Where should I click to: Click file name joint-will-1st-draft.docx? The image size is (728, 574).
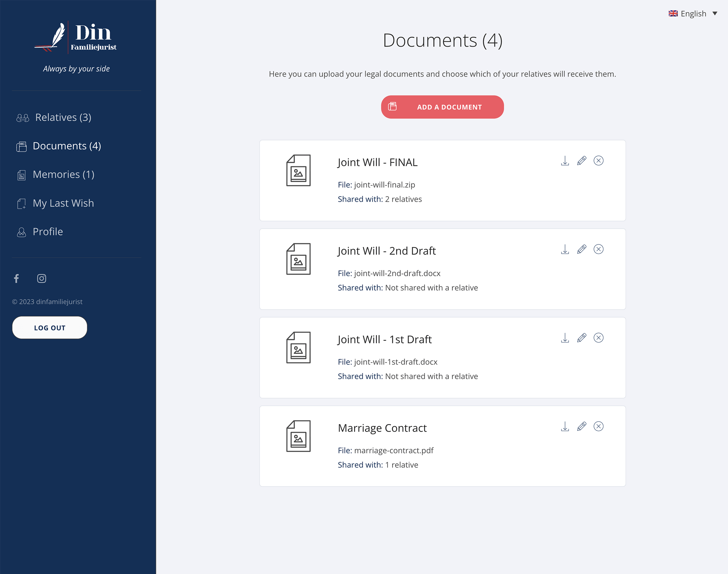point(396,362)
